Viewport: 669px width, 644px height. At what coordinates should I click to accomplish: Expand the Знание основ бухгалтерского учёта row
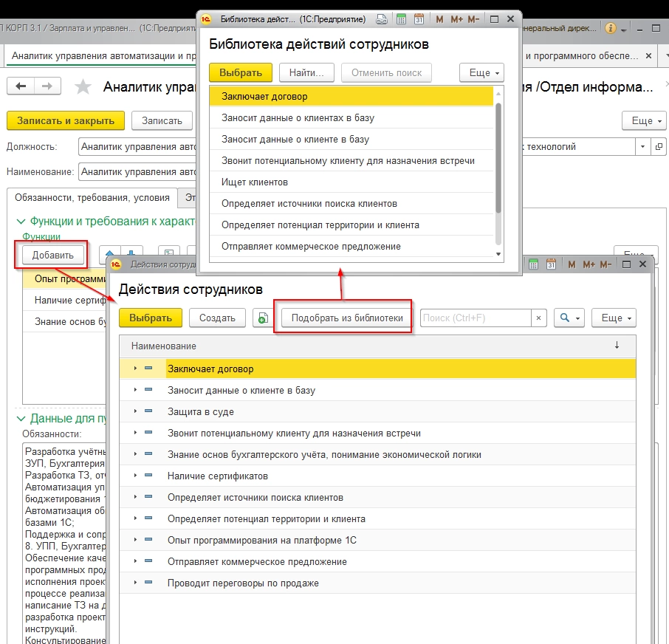135,453
